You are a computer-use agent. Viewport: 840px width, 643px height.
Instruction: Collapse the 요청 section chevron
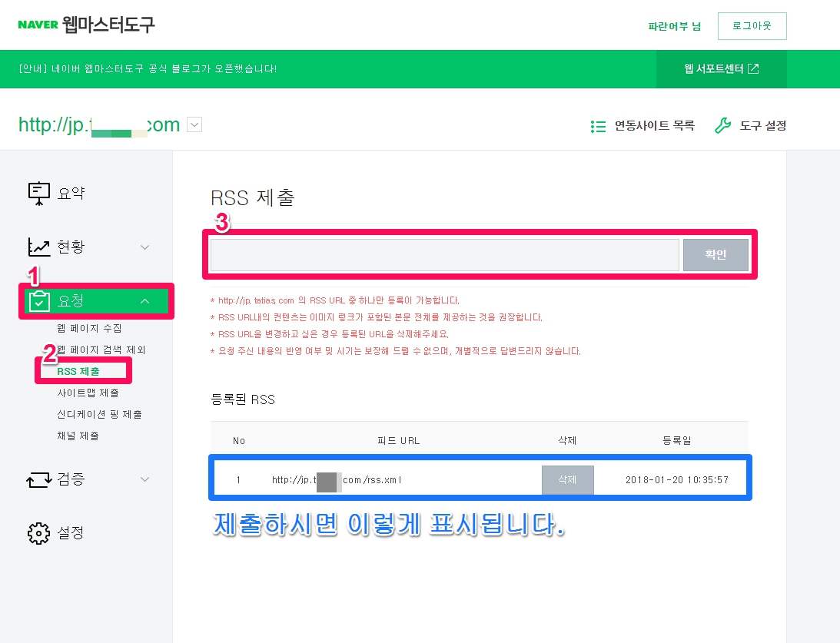[x=145, y=301]
